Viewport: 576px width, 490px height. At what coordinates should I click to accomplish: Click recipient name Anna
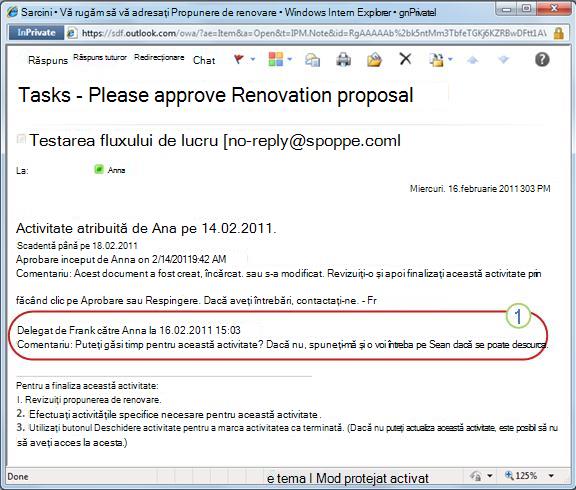[116, 170]
